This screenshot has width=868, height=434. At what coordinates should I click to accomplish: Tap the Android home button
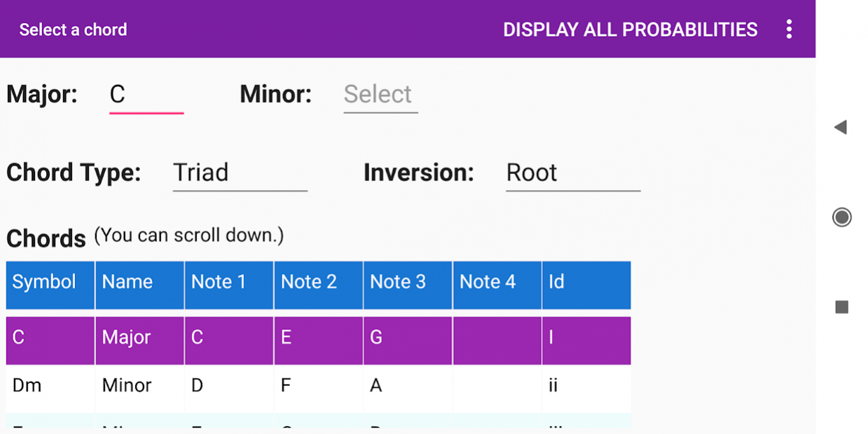click(x=841, y=217)
